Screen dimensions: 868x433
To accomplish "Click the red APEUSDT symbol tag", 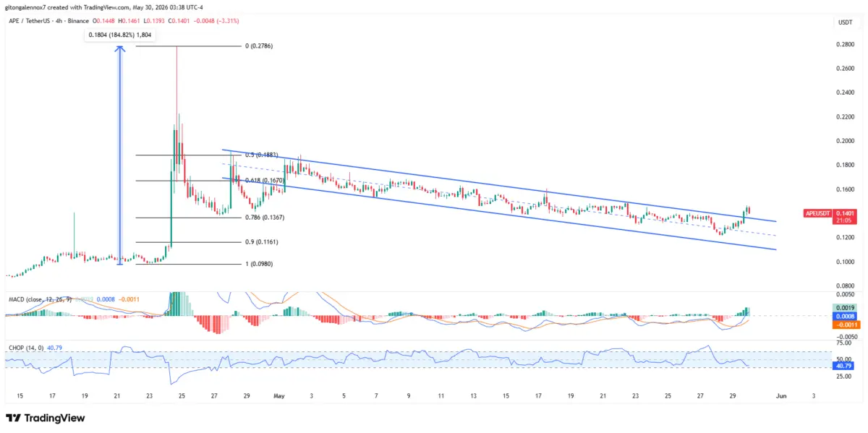I will click(x=819, y=213).
